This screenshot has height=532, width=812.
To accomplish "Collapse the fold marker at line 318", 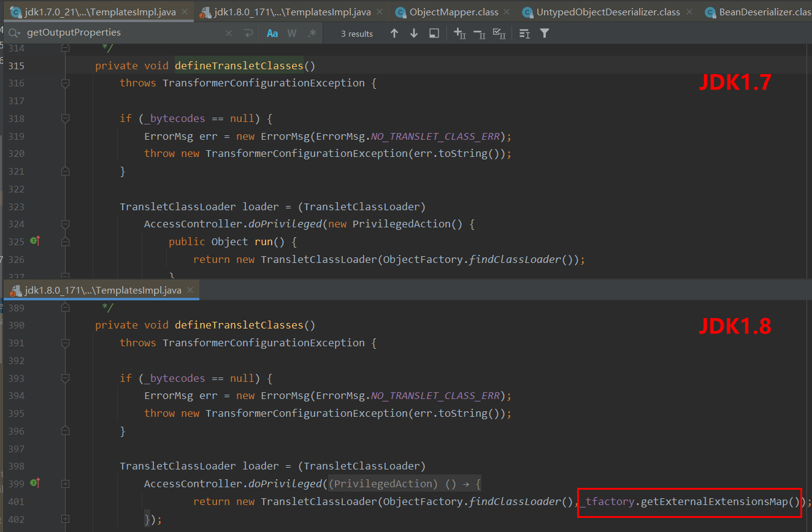I will tap(66, 118).
